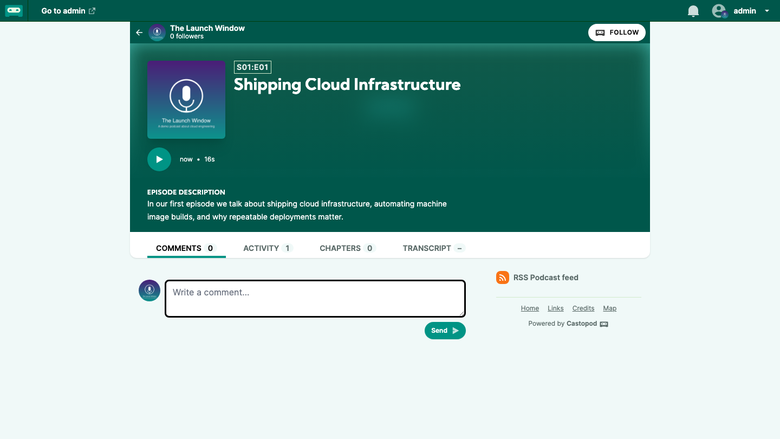Open the Go to admin link

click(x=68, y=11)
